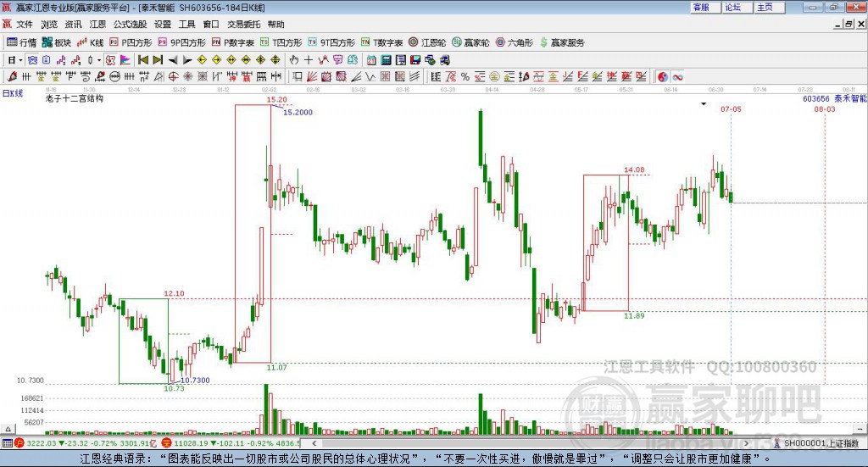
Task: Click the 07-05 date marker
Action: click(731, 109)
